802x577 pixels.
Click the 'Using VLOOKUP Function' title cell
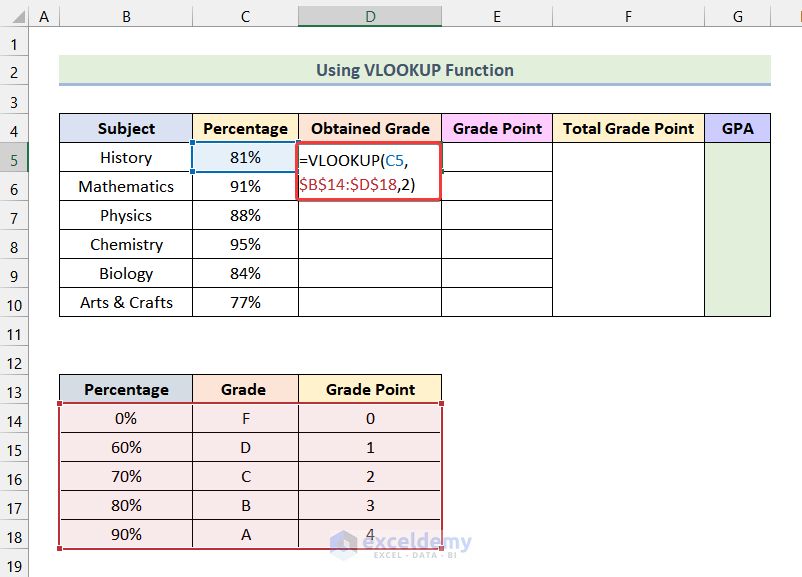414,70
